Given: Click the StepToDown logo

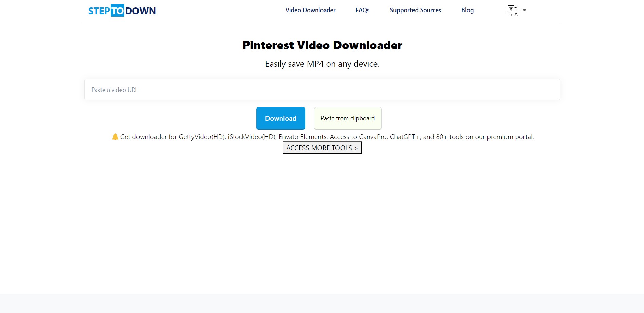Looking at the screenshot, I should (x=122, y=11).
